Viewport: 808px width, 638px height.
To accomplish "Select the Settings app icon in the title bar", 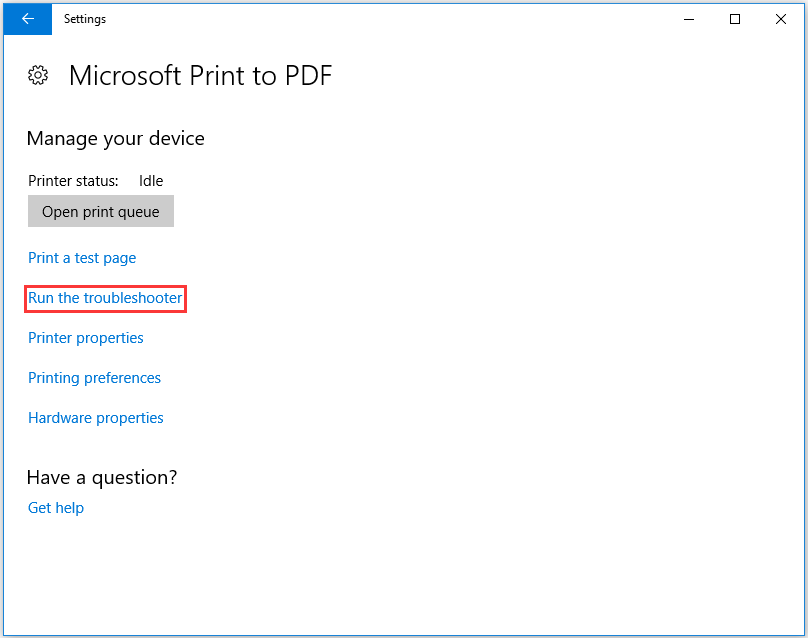I will (26, 19).
